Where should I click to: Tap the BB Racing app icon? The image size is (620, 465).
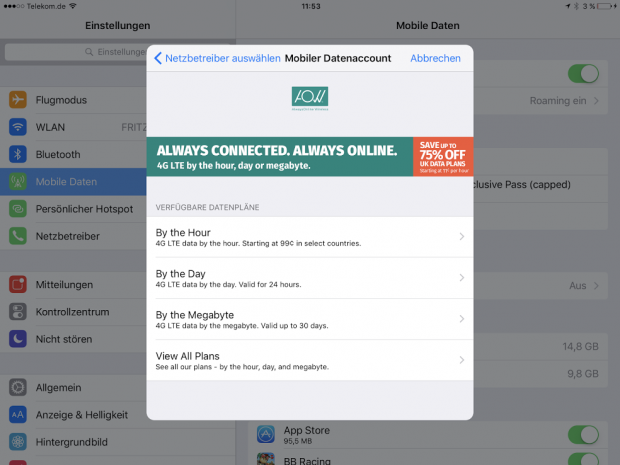[266, 459]
